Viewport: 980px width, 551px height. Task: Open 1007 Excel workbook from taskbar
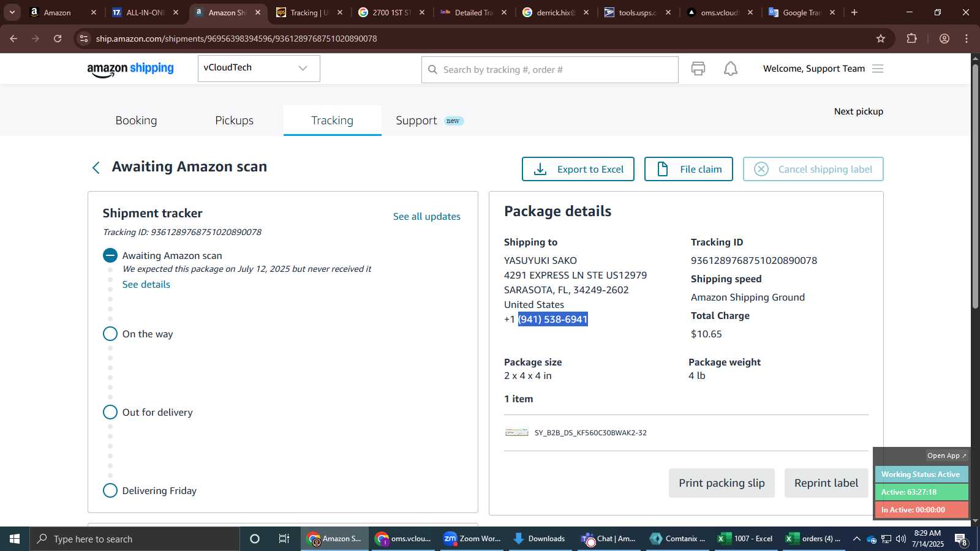click(745, 539)
